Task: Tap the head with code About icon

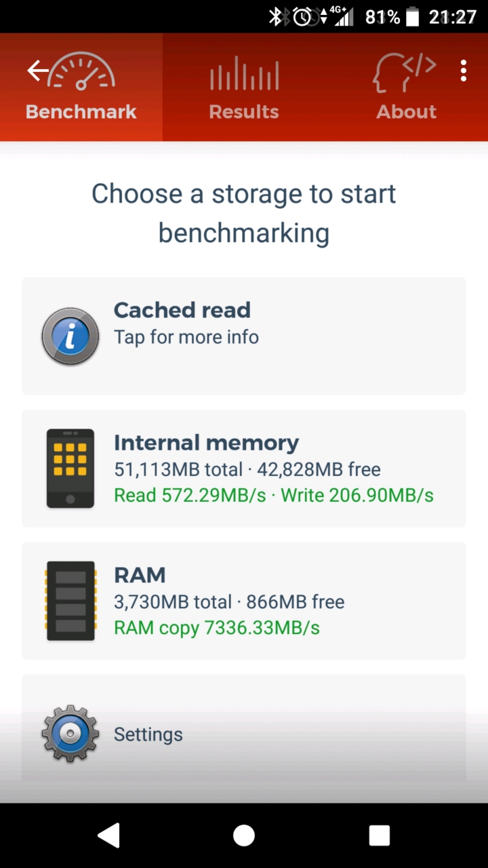Action: click(404, 73)
